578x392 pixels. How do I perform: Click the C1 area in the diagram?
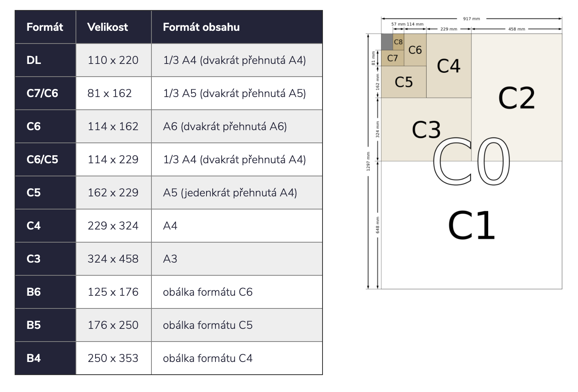(x=471, y=226)
